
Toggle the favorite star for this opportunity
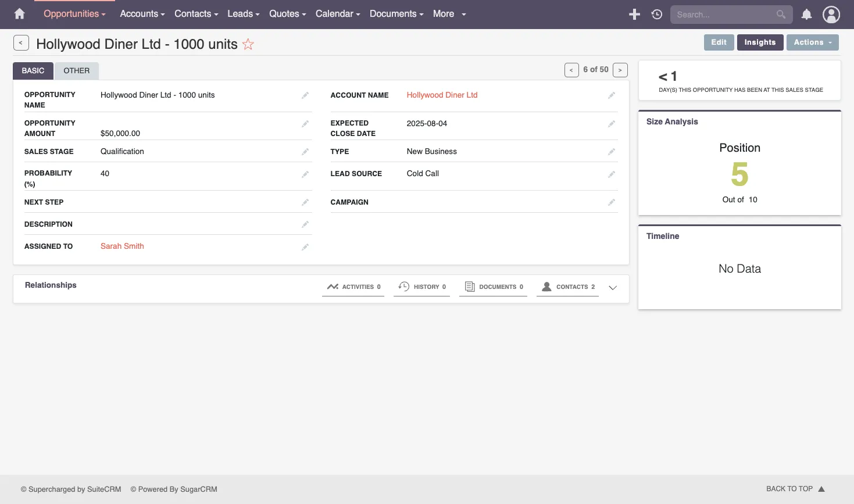[x=248, y=44]
